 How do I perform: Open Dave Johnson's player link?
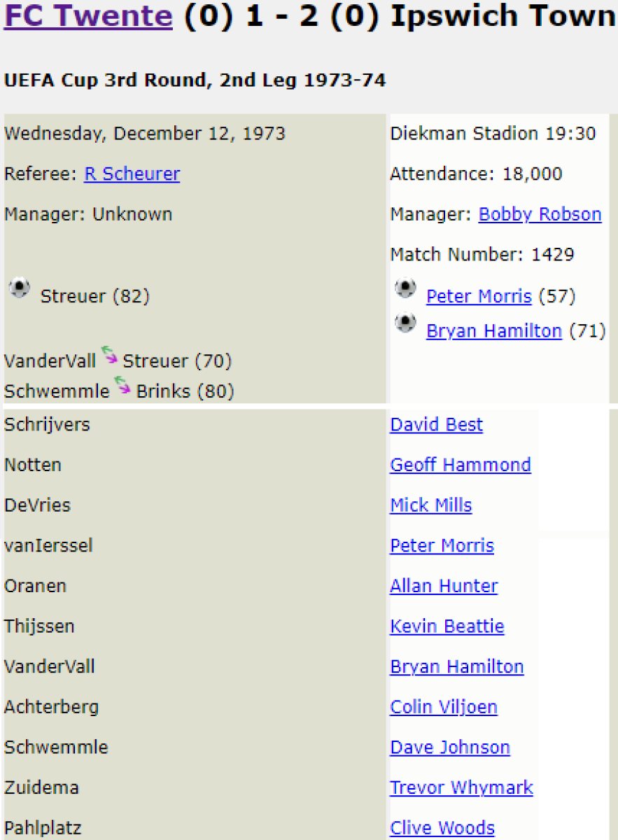point(449,748)
